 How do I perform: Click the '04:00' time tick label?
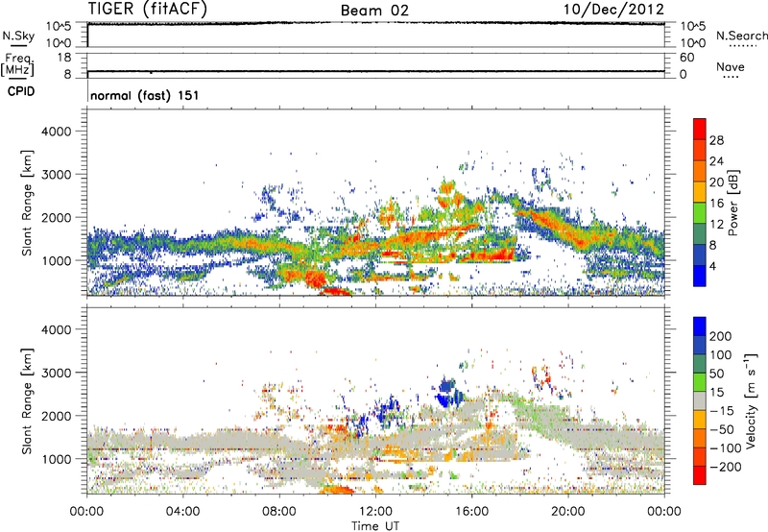[x=182, y=512]
